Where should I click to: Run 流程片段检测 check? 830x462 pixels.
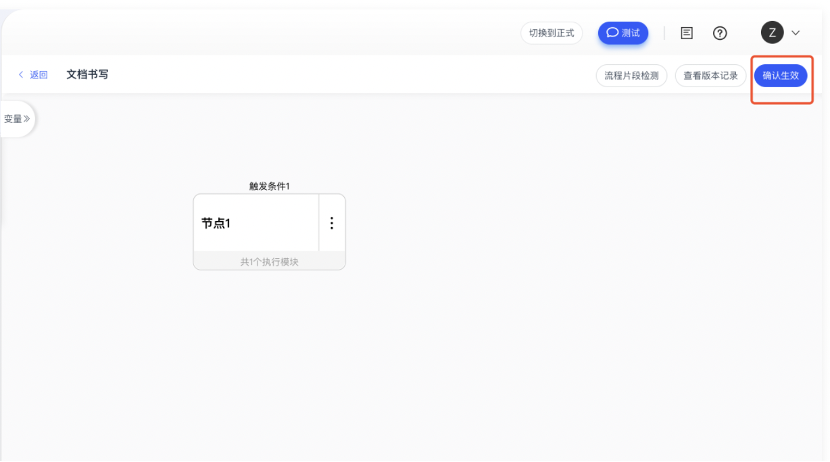pos(631,76)
